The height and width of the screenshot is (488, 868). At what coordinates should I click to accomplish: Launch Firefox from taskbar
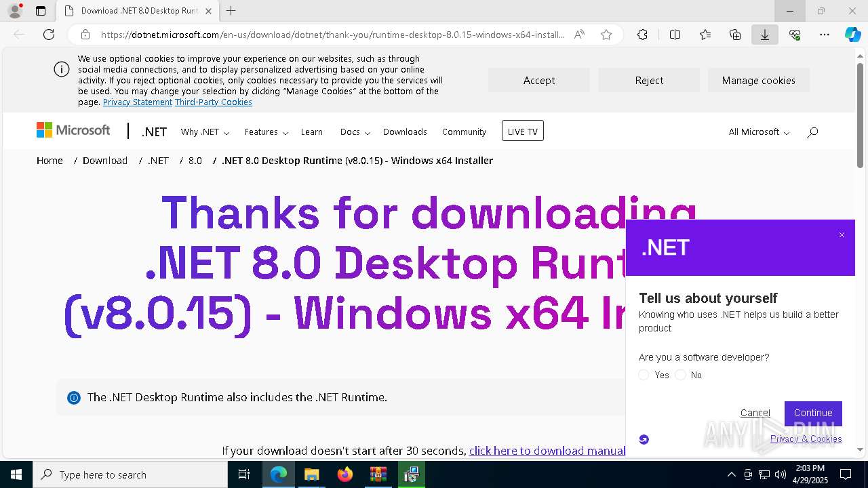pos(344,474)
